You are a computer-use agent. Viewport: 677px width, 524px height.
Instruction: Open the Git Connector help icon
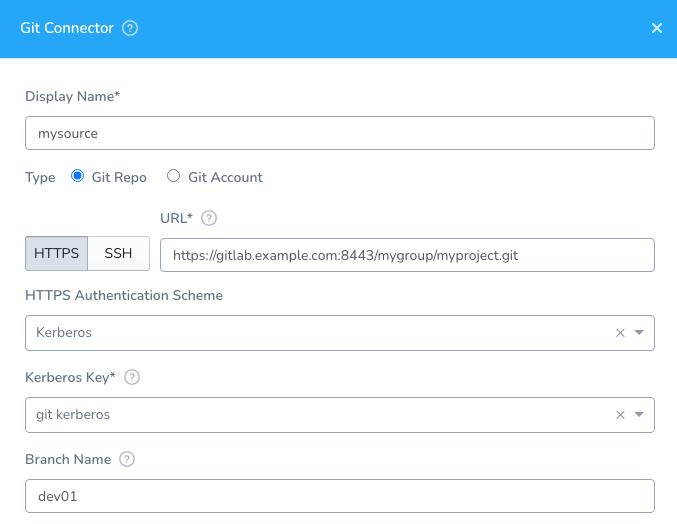click(130, 28)
